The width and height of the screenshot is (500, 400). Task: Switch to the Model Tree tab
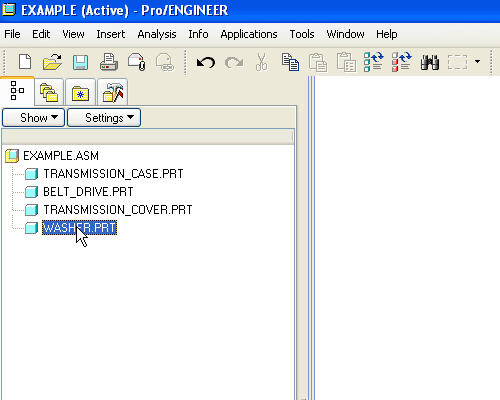[17, 91]
